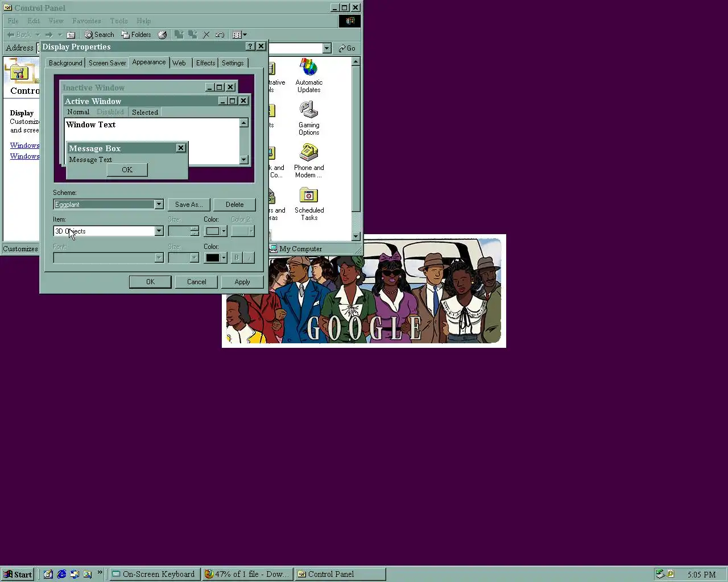Viewport: 728px width, 582px height.
Task: Open the Back button history dropdown arrow
Action: coord(38,35)
